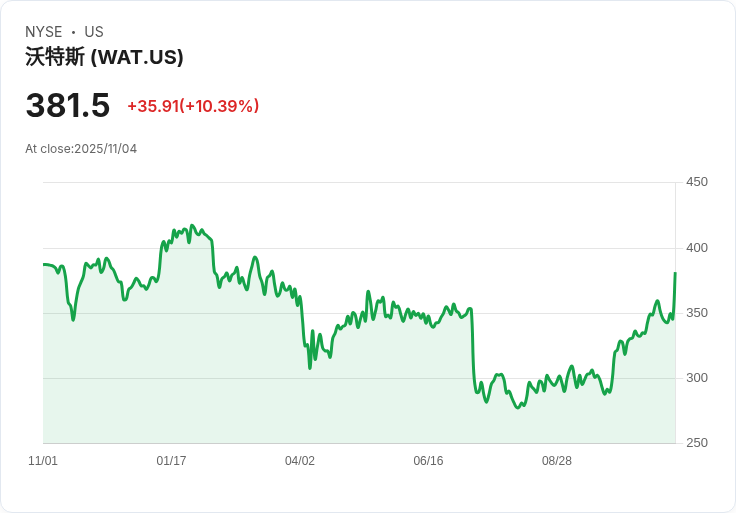Click the 350 price axis label
736x513 pixels.
tap(697, 313)
